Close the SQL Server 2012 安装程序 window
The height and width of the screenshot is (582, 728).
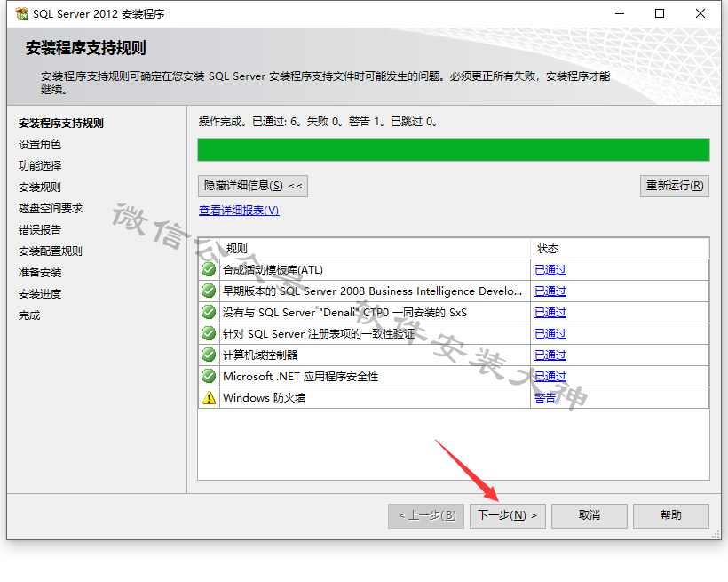click(700, 14)
